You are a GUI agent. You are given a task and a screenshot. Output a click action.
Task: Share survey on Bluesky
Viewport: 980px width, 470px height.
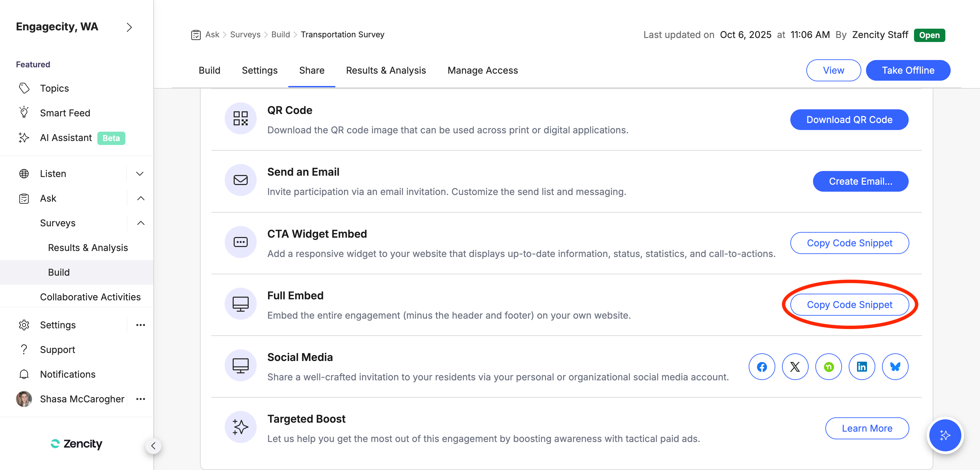[x=895, y=367]
